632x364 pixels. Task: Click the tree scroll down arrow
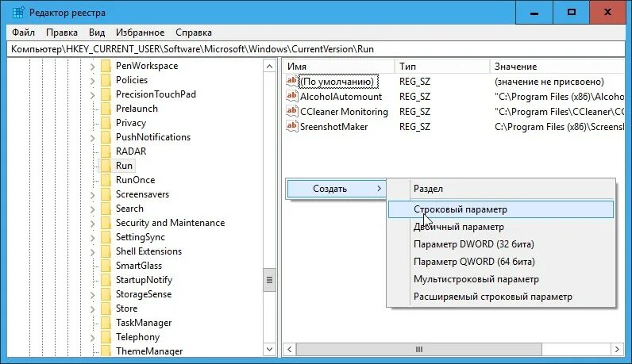click(270, 349)
